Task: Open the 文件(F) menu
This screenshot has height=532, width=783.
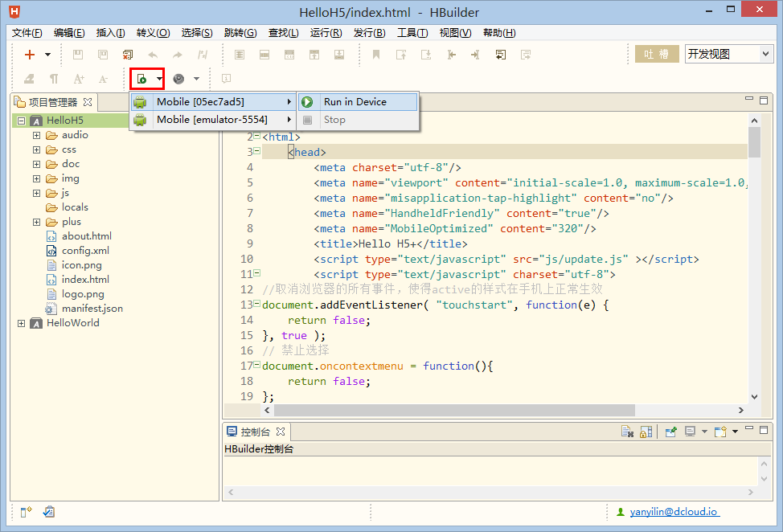Action: click(27, 33)
